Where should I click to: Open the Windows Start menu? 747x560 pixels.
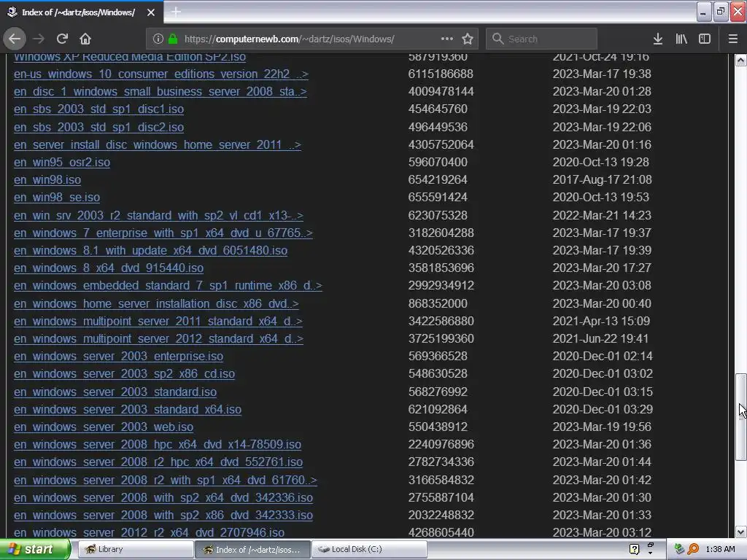pos(34,549)
